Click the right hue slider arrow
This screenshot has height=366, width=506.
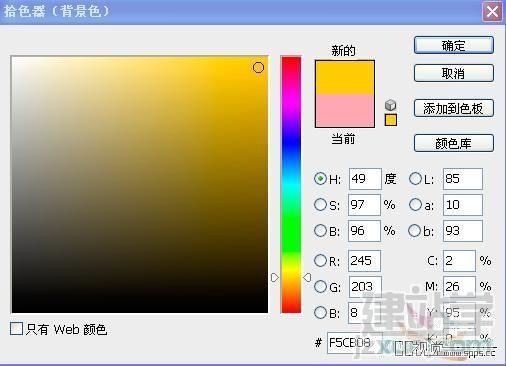point(307,277)
